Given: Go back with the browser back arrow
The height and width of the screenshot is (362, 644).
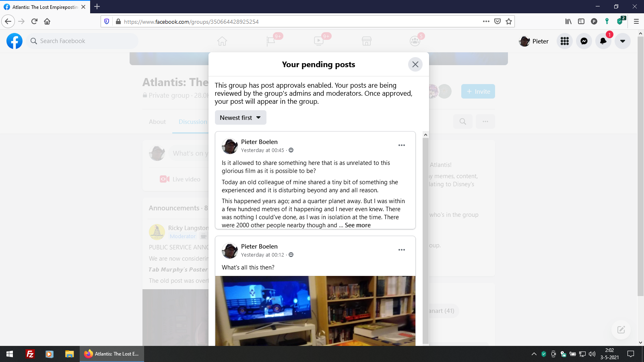Looking at the screenshot, I should (x=8, y=21).
